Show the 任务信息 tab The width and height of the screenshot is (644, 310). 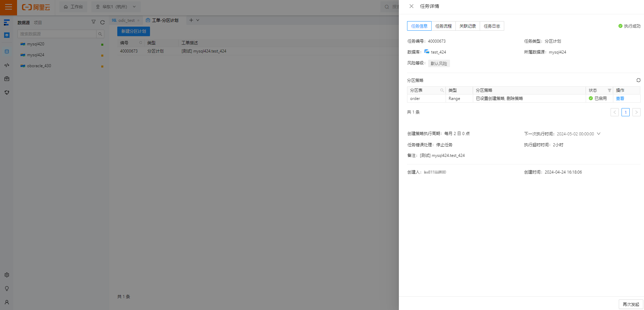(x=419, y=26)
